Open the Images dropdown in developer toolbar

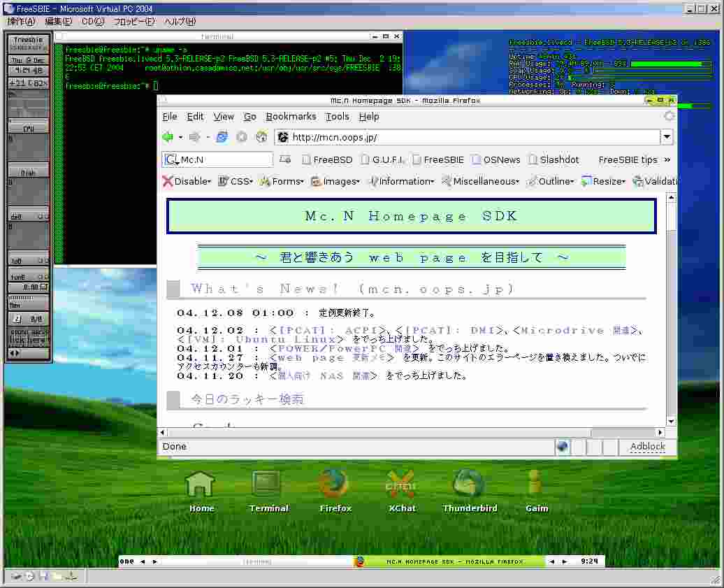click(335, 181)
